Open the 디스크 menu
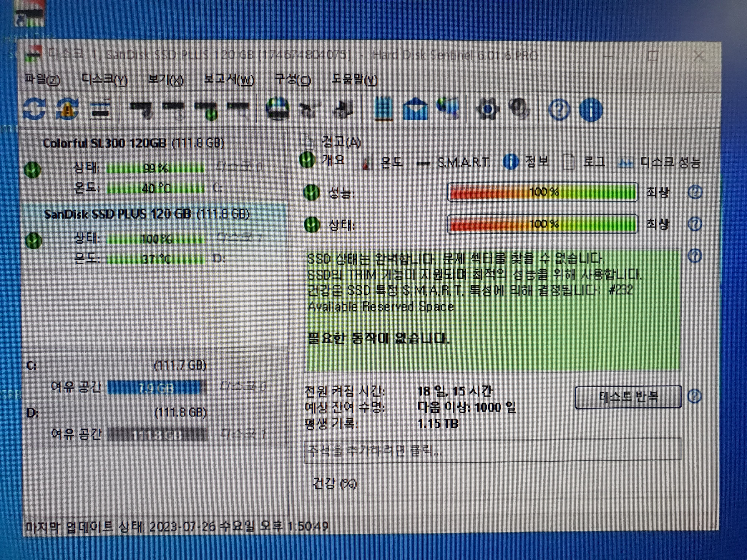The width and height of the screenshot is (747, 560). (104, 80)
